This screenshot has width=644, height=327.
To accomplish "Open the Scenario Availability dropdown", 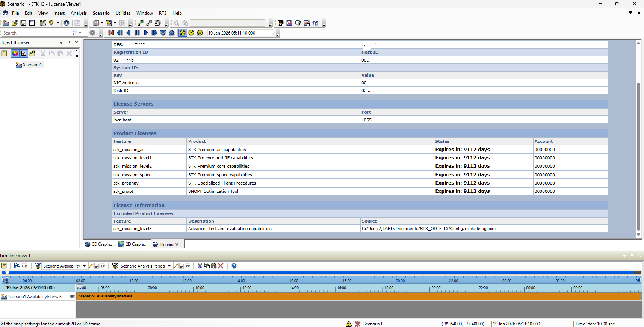I will pos(84,266).
